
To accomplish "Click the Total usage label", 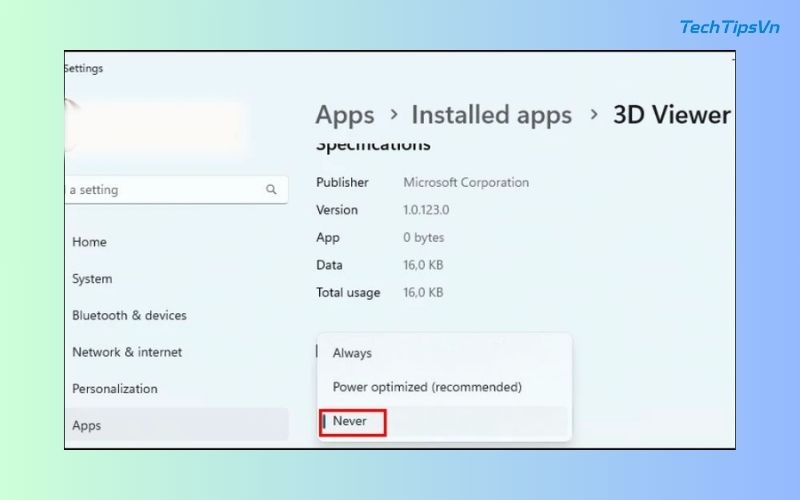I will point(348,293).
